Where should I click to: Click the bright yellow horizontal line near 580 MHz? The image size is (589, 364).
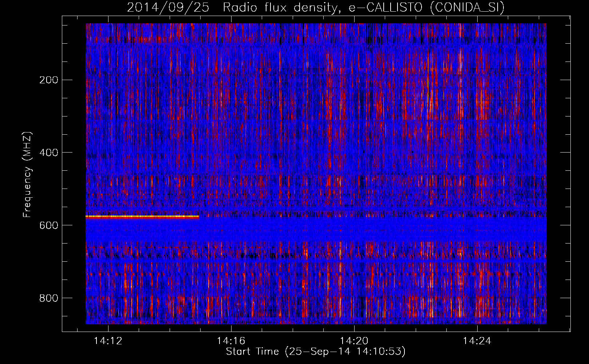142,217
